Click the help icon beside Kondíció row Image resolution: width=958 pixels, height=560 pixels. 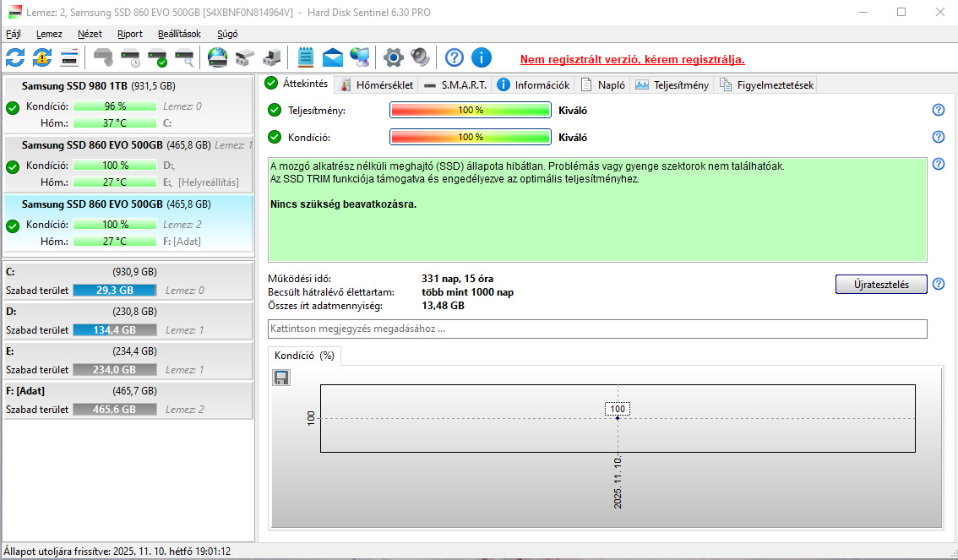(939, 137)
